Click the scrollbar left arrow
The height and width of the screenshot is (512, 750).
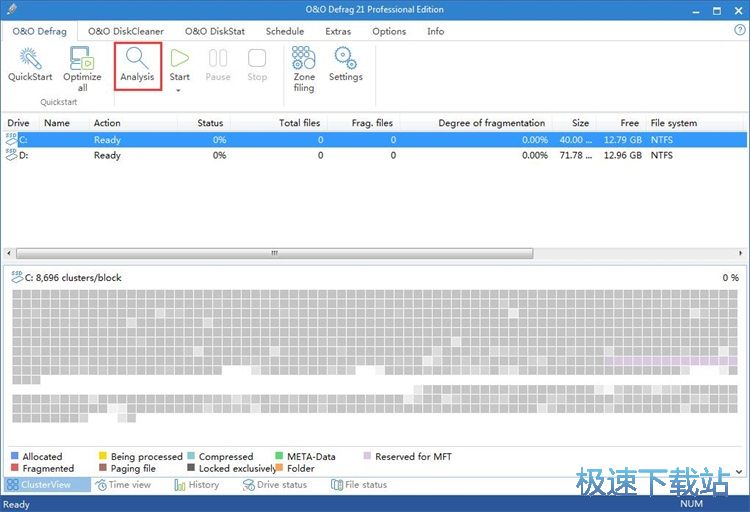9,253
